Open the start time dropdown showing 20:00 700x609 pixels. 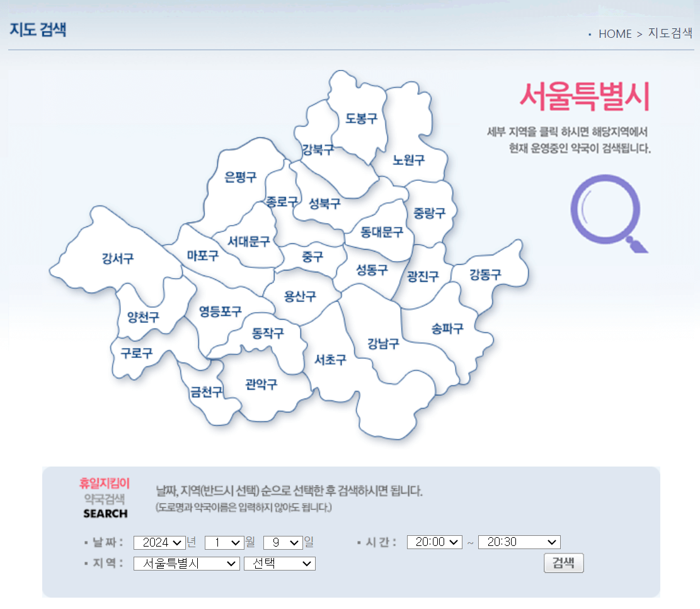pyautogui.click(x=434, y=542)
